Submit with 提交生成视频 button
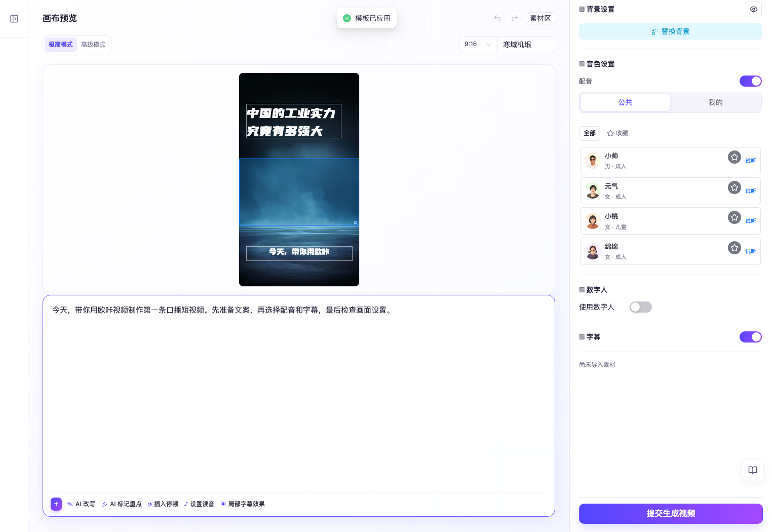Image resolution: width=772 pixels, height=532 pixels. pos(671,514)
